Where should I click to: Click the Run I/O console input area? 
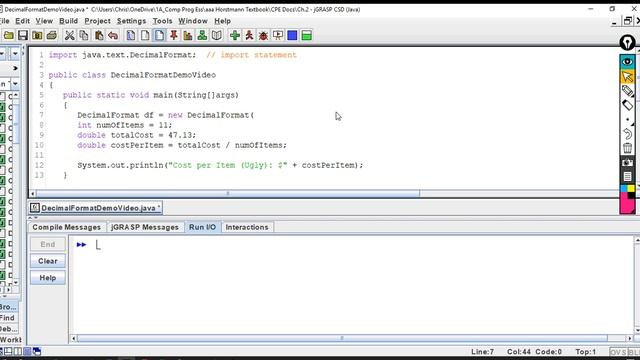pos(351,286)
